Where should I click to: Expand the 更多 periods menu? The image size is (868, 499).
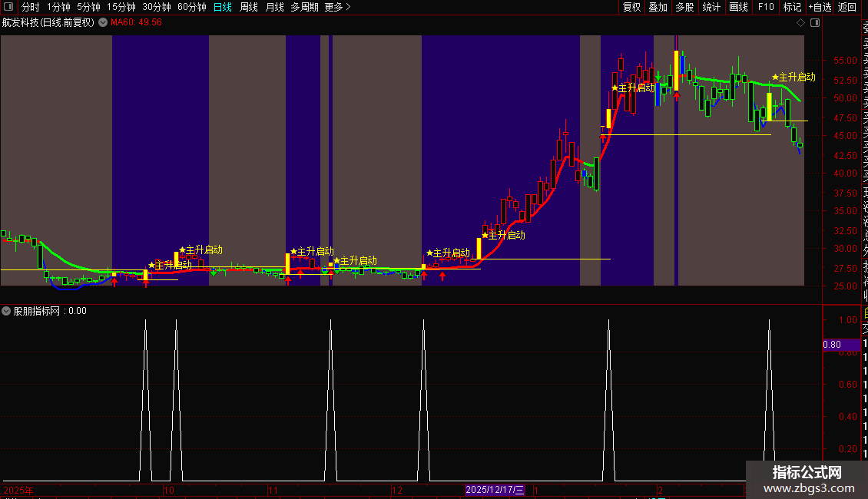point(337,7)
